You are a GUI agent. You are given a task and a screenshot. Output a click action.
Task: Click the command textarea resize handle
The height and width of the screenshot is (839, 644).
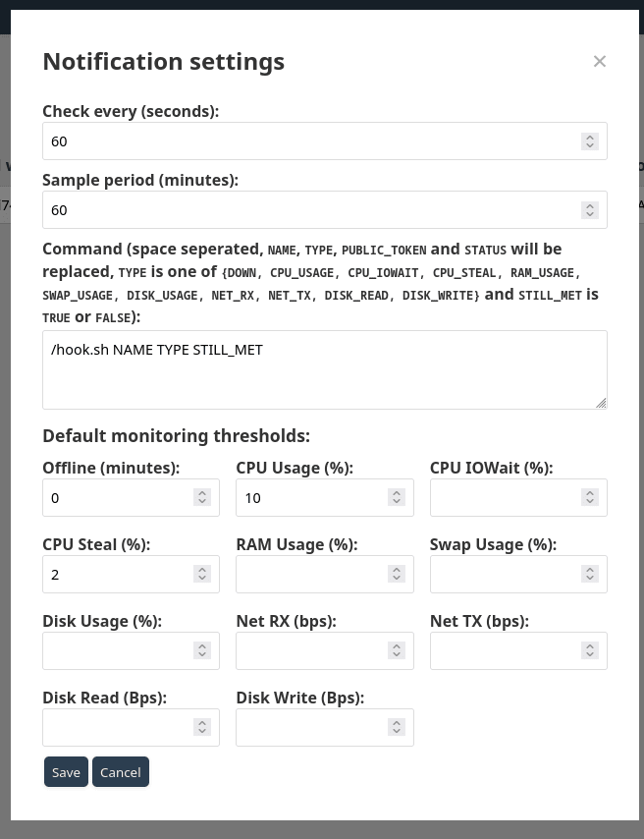[x=601, y=403]
